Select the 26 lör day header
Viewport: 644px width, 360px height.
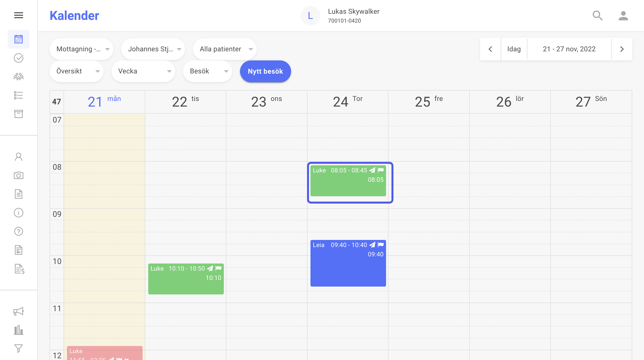pyautogui.click(x=510, y=102)
